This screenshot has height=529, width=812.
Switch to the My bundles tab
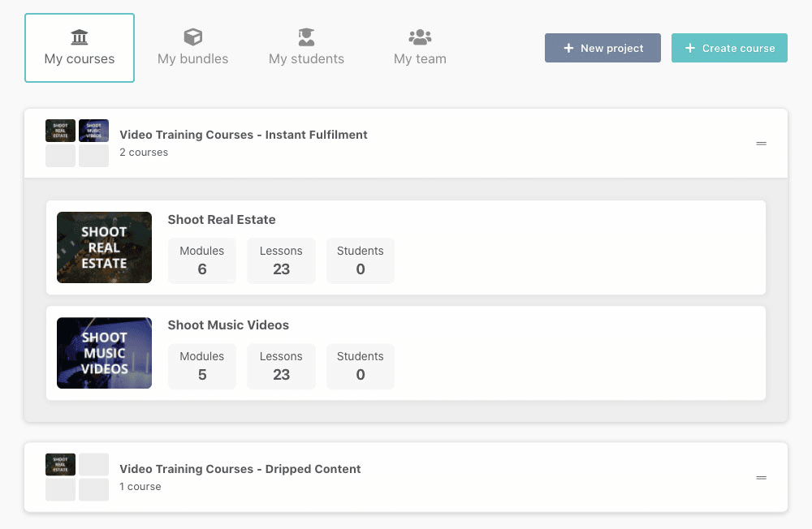pos(192,58)
